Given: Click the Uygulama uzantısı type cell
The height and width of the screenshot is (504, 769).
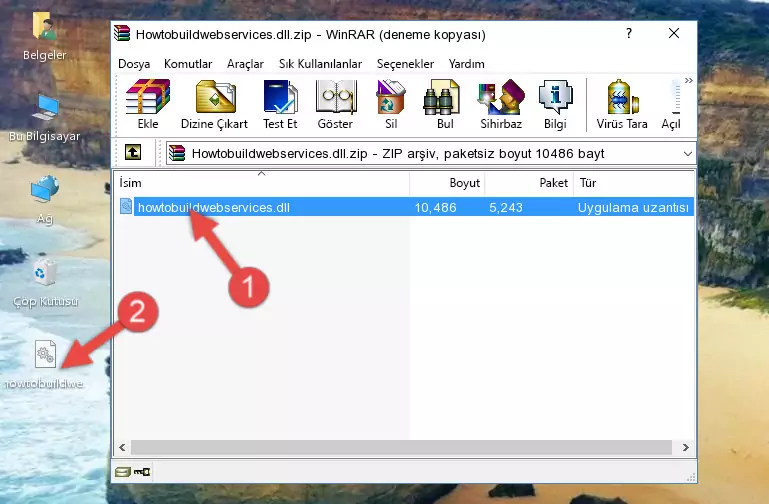Looking at the screenshot, I should pos(633,208).
